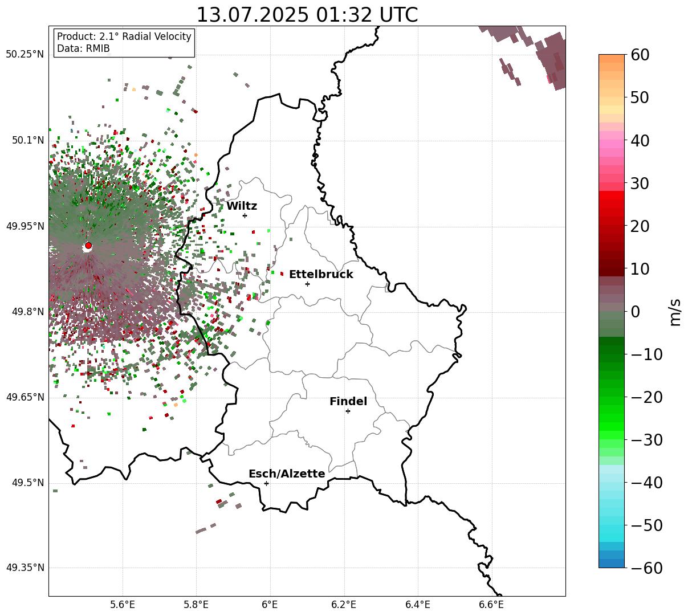Click the 50.25°N latitude label
Screen dimensions: 688x616
click(25, 55)
